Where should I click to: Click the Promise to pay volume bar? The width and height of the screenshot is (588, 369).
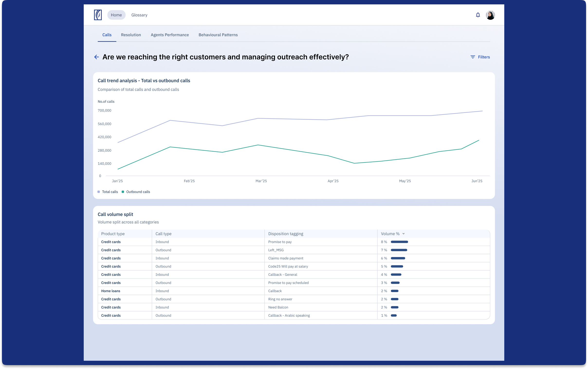click(x=399, y=242)
